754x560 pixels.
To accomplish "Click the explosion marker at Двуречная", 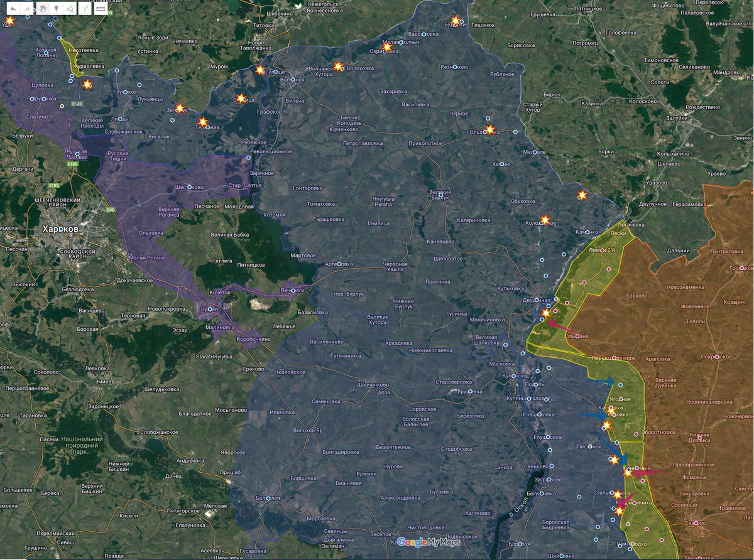I will click(x=546, y=312).
